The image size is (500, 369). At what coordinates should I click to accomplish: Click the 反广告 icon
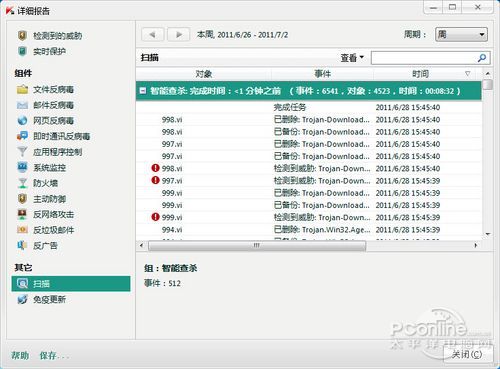[x=22, y=245]
